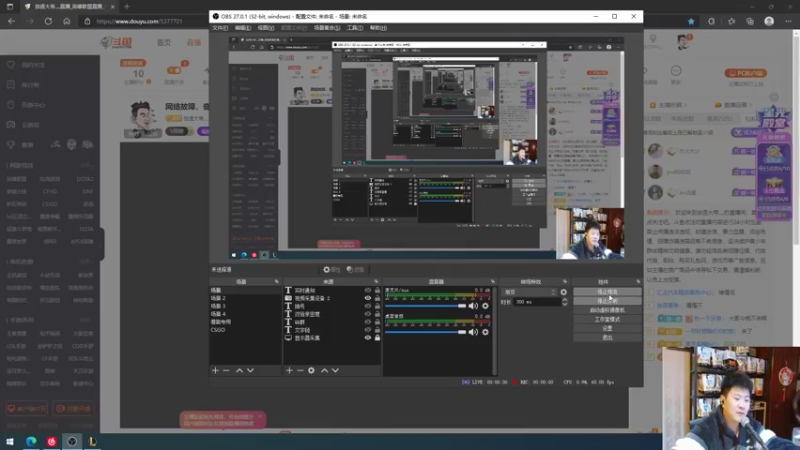Enable 工作室模式 studio mode

click(607, 319)
